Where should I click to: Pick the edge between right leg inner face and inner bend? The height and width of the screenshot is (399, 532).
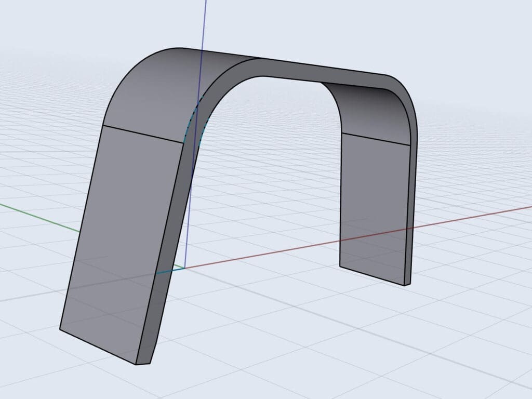pos(376,139)
